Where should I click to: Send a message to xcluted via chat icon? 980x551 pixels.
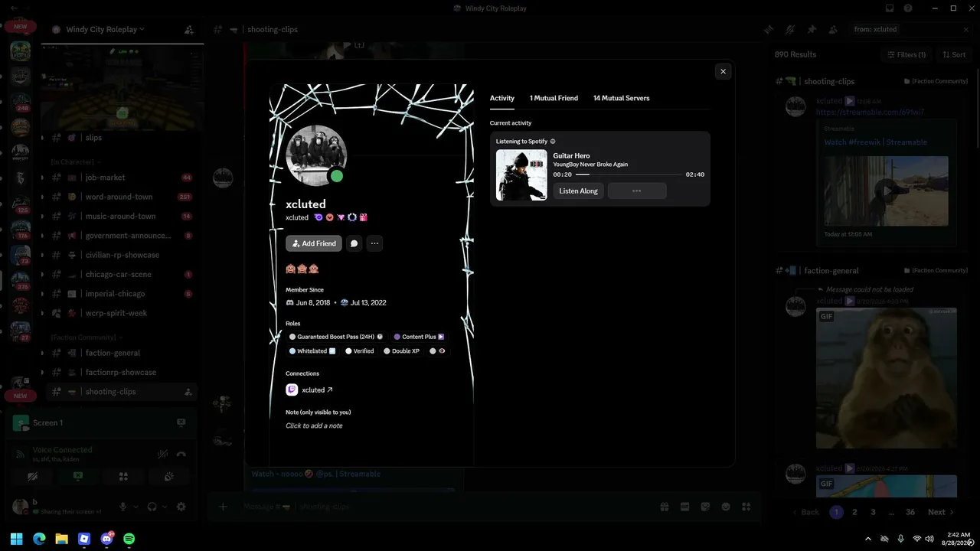coord(354,243)
